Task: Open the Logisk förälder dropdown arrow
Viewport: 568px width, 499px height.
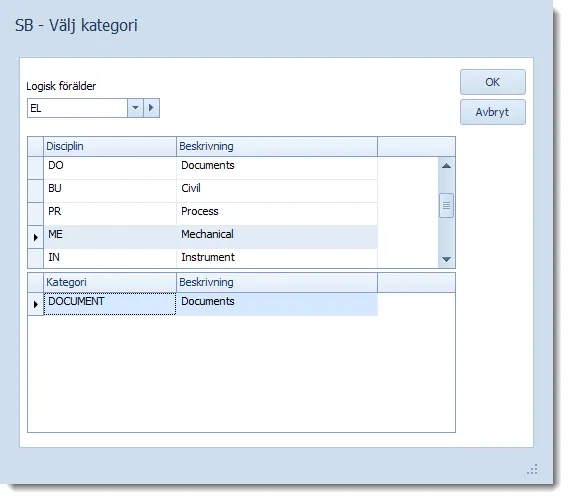Action: tap(135, 108)
